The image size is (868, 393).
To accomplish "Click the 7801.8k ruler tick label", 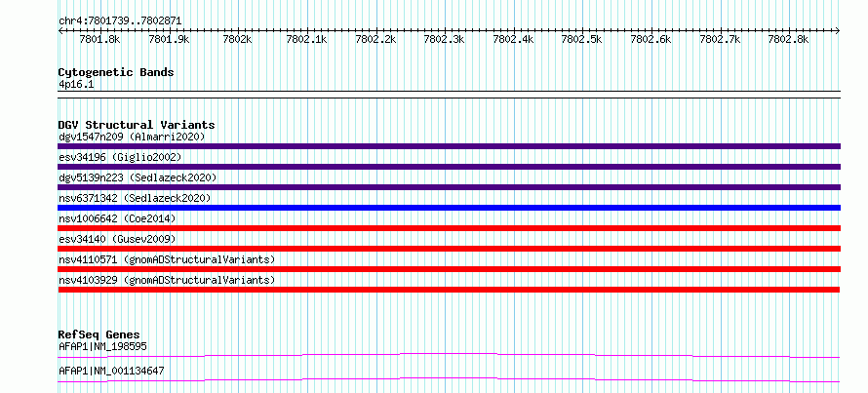I will [x=99, y=40].
